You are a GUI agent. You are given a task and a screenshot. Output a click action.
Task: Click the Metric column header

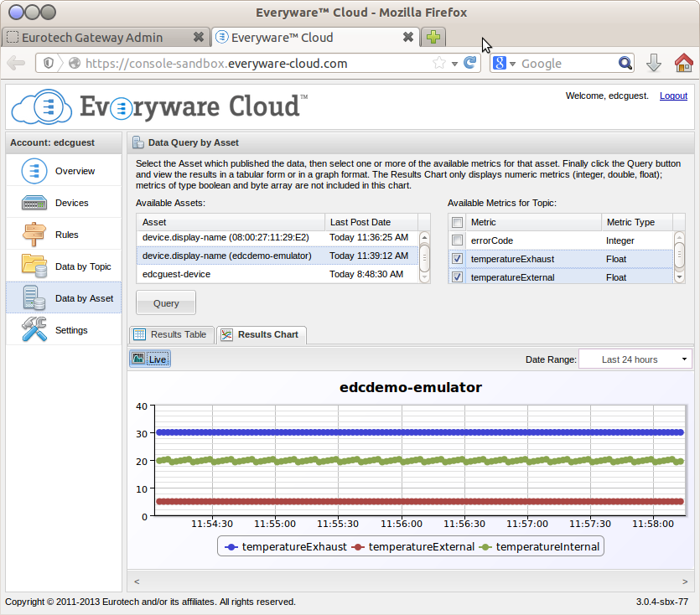534,222
